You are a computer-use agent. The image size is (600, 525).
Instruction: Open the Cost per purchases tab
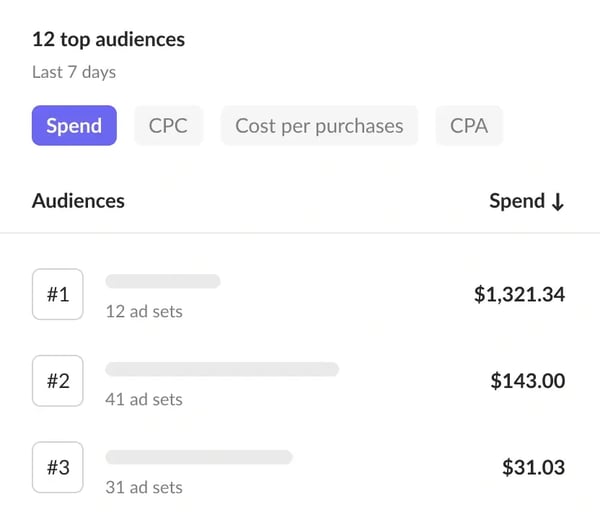coord(319,126)
